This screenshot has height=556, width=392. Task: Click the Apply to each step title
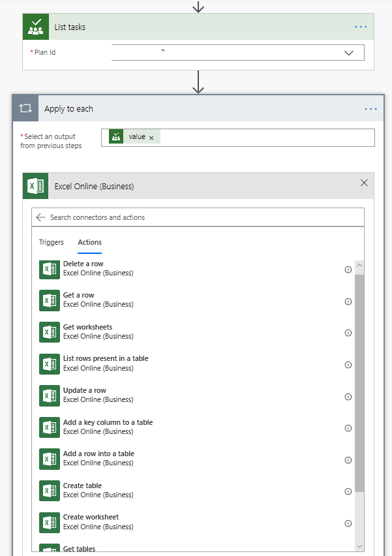coord(68,109)
